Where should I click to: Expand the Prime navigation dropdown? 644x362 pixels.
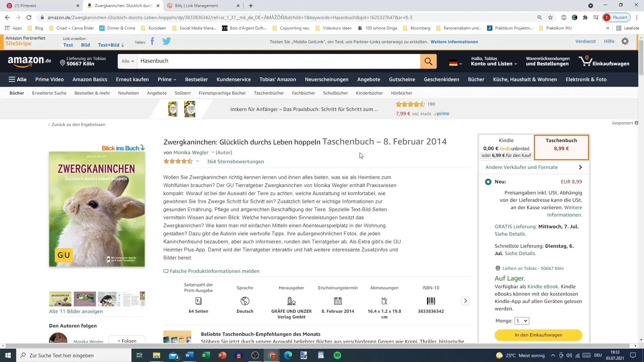167,79
